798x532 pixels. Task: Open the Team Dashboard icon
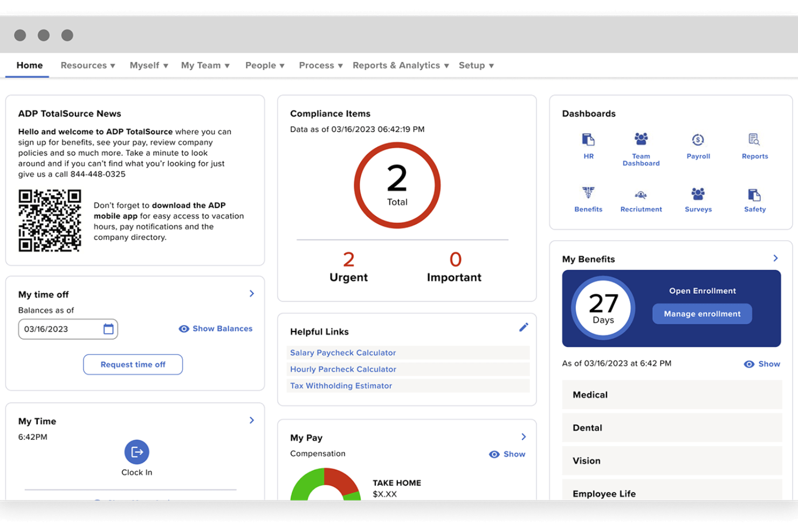click(641, 139)
